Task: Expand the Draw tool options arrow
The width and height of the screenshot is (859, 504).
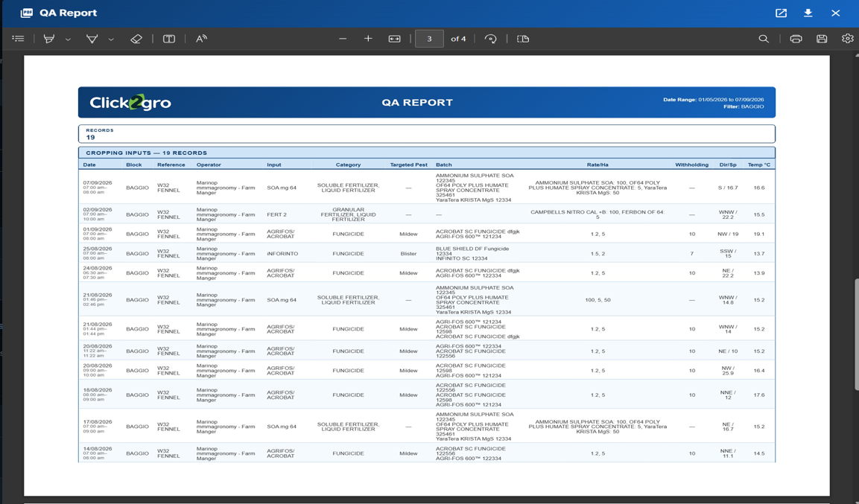Action: (x=111, y=39)
